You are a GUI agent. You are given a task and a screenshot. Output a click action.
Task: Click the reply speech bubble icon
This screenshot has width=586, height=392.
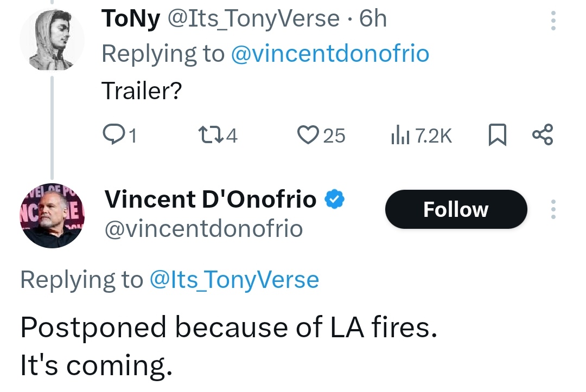click(113, 135)
